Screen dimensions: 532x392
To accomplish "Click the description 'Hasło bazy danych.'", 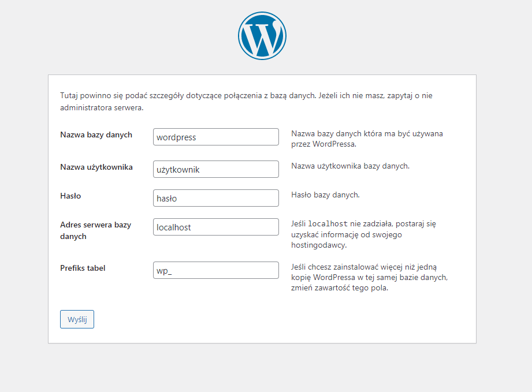I will [325, 195].
